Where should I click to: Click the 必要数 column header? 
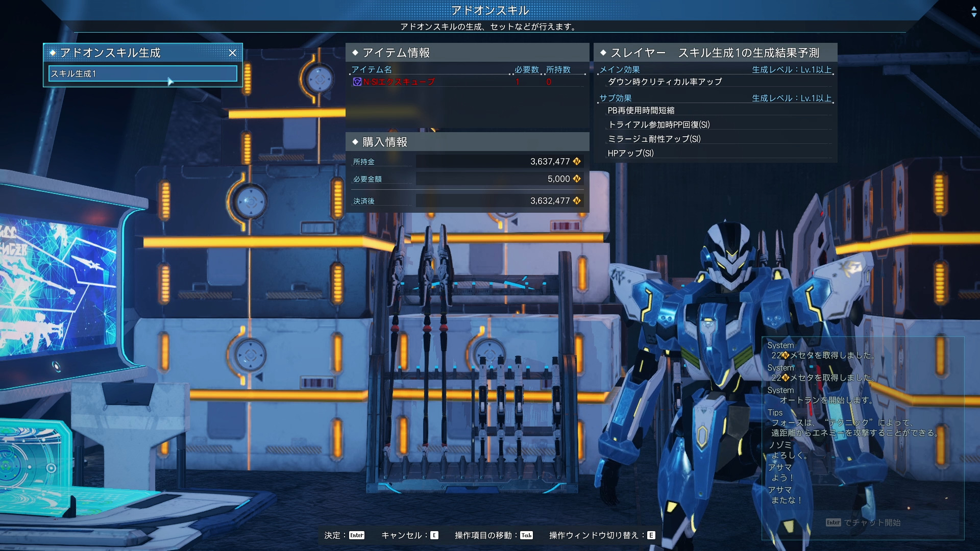(x=527, y=69)
